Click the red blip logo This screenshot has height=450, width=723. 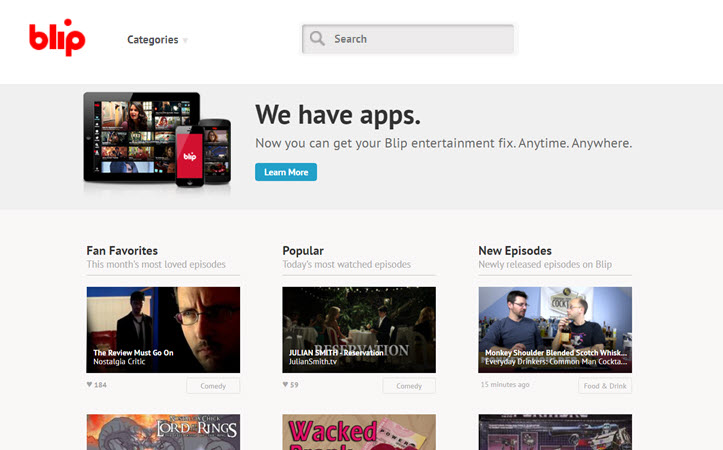(x=57, y=37)
